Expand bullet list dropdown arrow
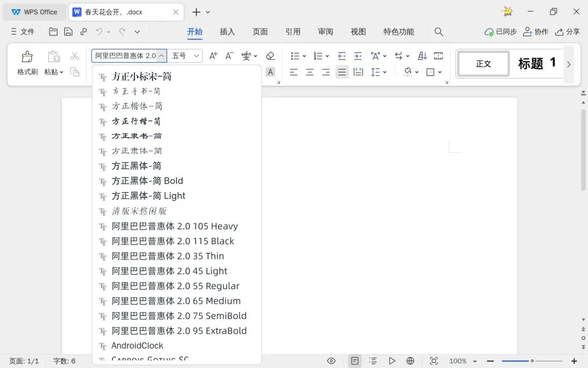 [304, 56]
